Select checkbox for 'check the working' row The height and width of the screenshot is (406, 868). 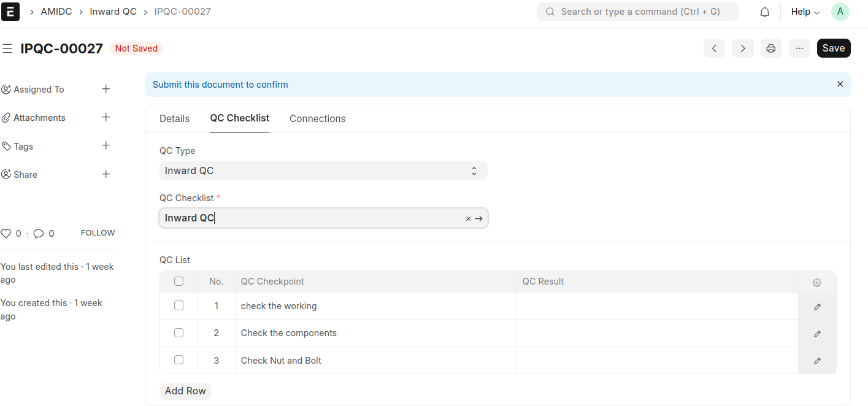[x=179, y=305]
